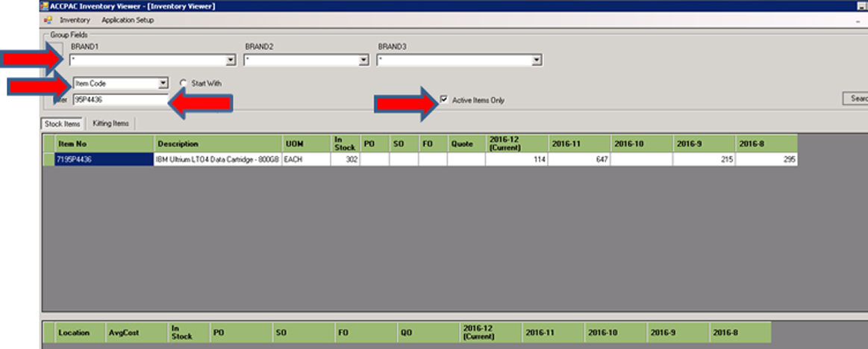
Task: Click the IBM Ultrium LTO4 Data Cartridge description
Action: click(x=218, y=159)
